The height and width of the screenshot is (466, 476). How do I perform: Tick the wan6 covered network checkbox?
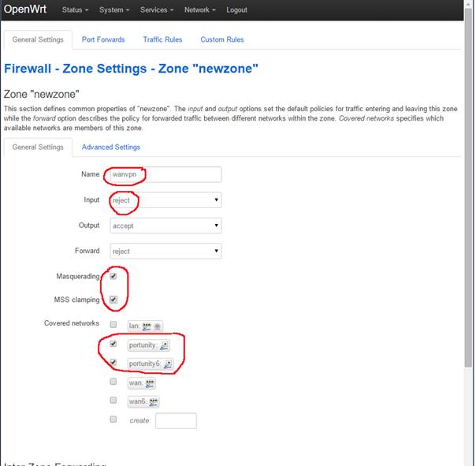click(114, 401)
